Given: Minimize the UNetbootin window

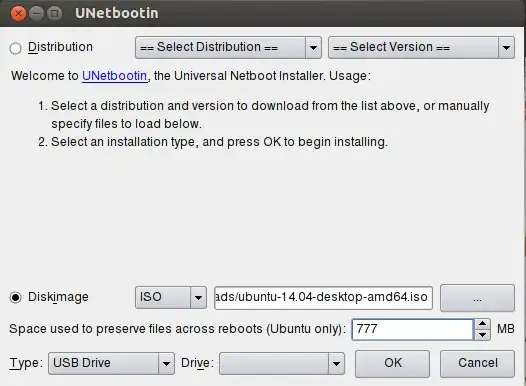Looking at the screenshot, I should tap(36, 14).
